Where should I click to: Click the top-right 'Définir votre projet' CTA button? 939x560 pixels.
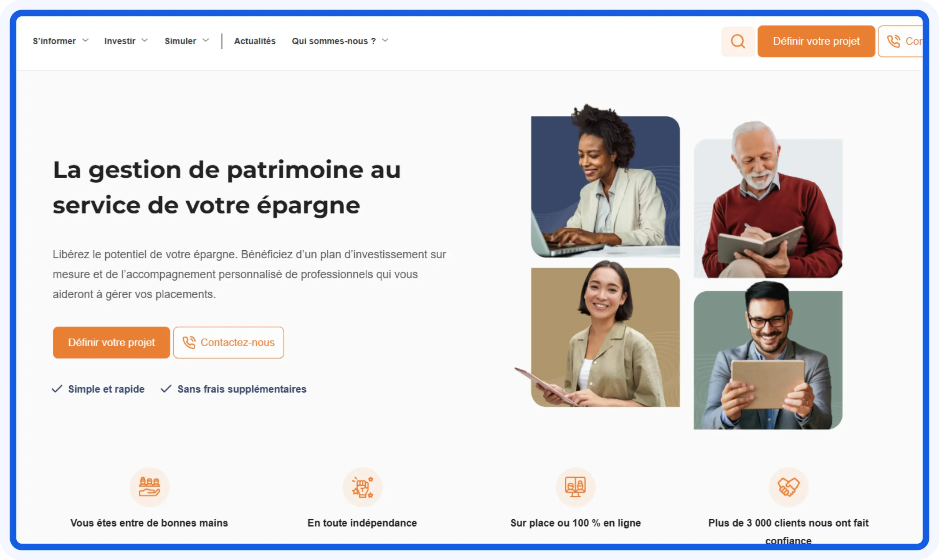coord(816,41)
